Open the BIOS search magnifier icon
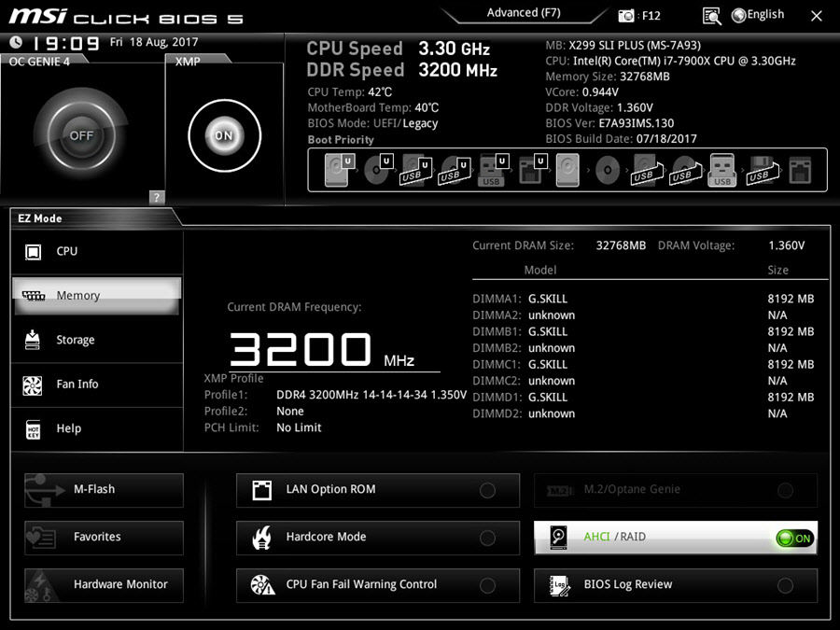 (712, 16)
